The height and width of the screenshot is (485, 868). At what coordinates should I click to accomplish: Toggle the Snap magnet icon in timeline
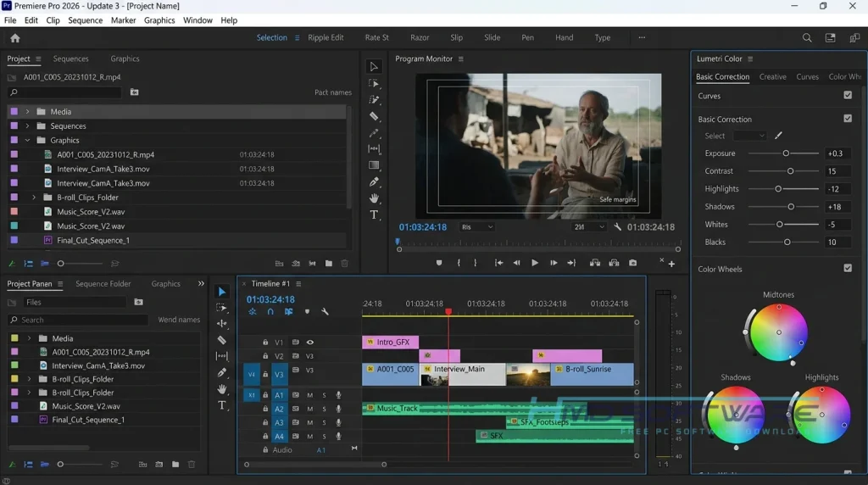(x=270, y=312)
